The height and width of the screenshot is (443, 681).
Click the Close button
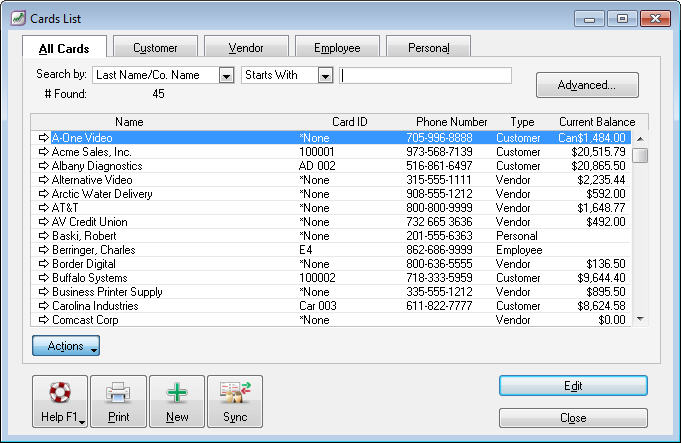(573, 418)
